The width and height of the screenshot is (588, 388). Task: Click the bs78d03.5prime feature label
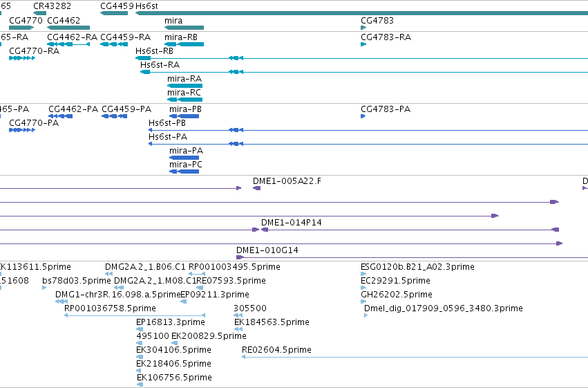tap(77, 281)
